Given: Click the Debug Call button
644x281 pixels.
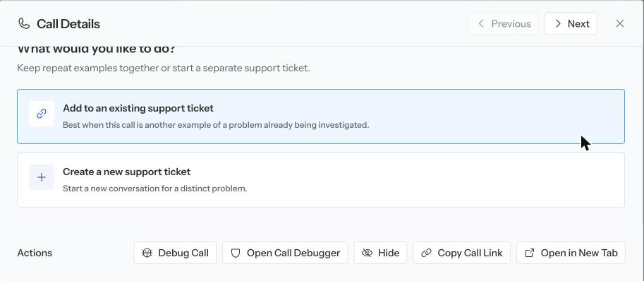Looking at the screenshot, I should tap(175, 253).
